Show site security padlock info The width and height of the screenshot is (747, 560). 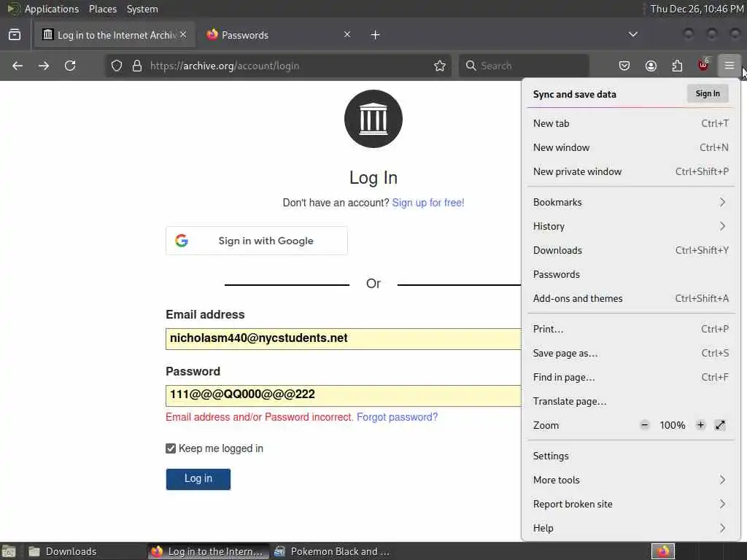137,66
